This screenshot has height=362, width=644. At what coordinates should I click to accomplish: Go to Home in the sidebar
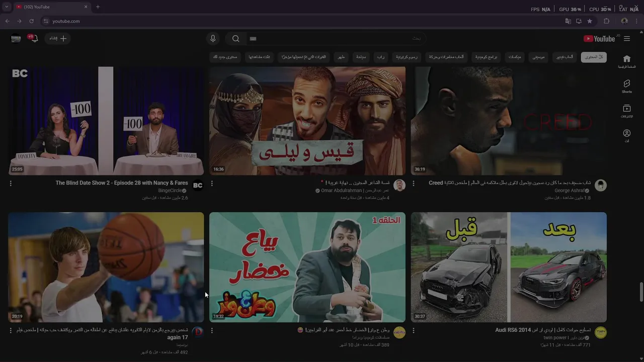point(626,61)
